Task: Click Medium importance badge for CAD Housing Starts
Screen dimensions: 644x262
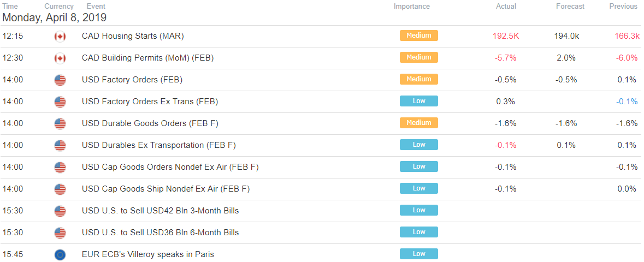Action: point(418,35)
